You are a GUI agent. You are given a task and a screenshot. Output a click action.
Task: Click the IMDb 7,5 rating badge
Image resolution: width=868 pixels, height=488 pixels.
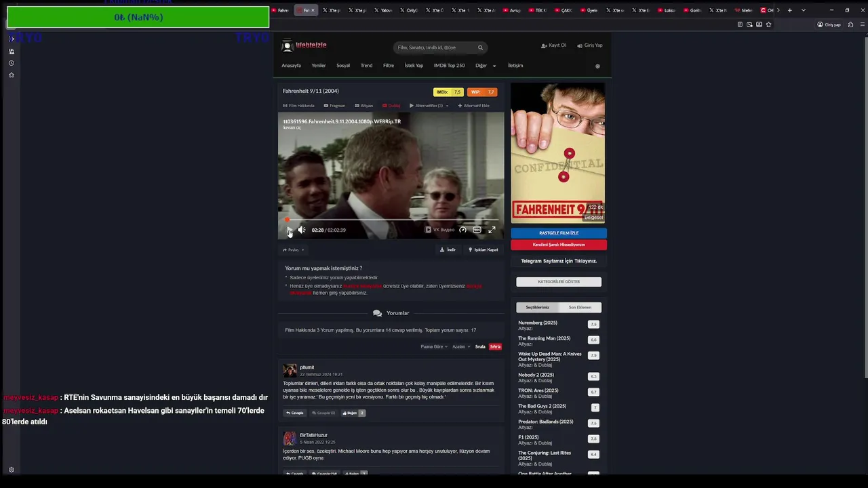click(448, 92)
